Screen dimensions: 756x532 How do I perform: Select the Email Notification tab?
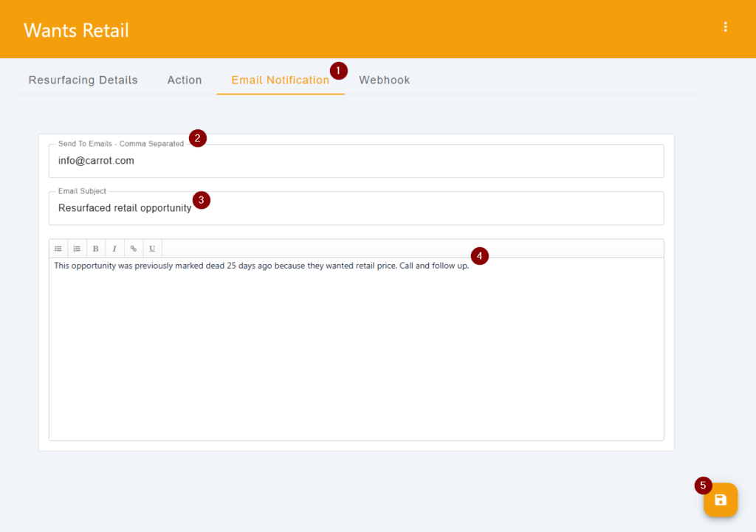point(280,80)
